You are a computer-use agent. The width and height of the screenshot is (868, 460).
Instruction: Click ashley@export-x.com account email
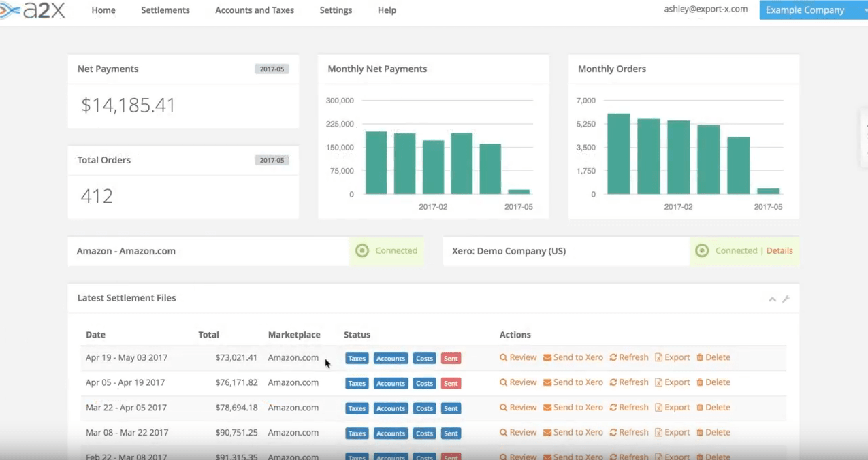706,10
